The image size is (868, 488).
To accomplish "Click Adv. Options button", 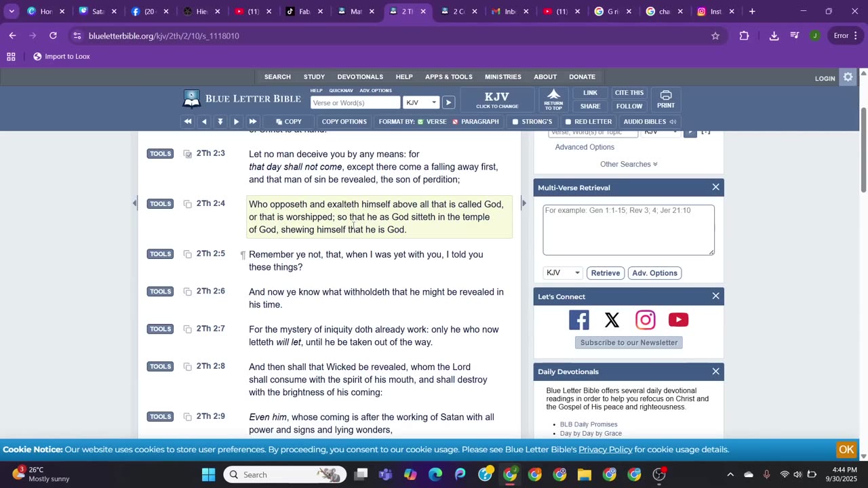I will click(654, 273).
